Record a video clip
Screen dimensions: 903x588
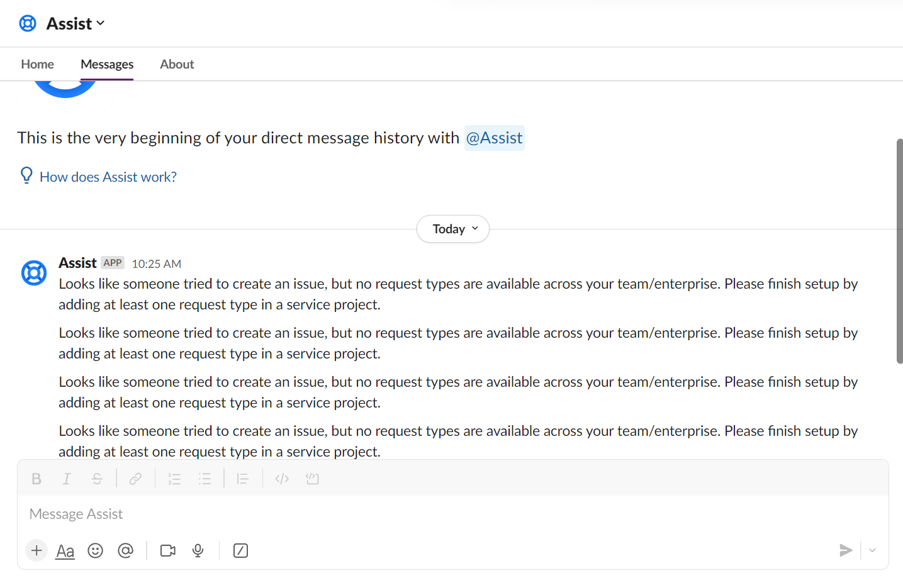pos(168,551)
